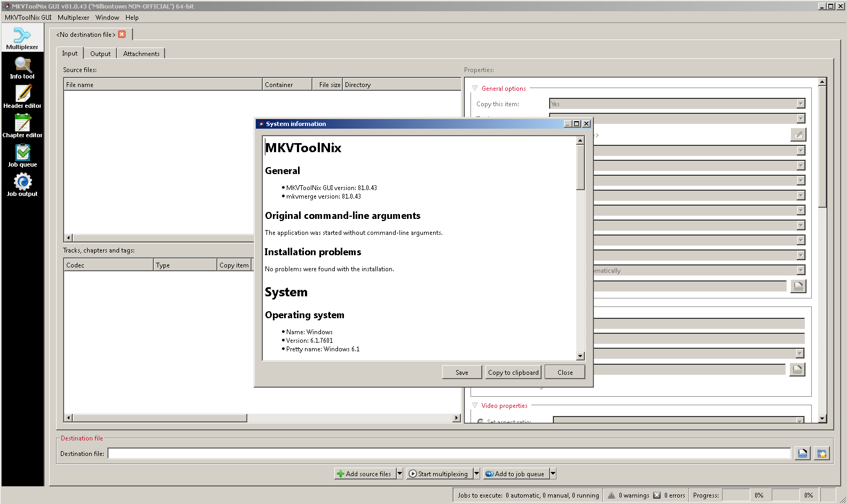Click the warnings triangle status icon

point(611,495)
